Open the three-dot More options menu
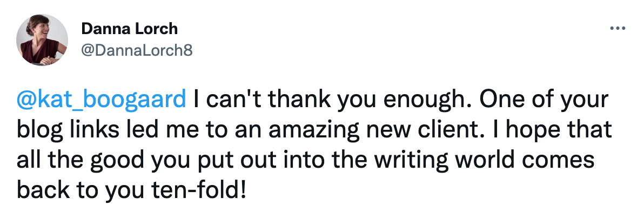The height and width of the screenshot is (211, 644). [618, 29]
